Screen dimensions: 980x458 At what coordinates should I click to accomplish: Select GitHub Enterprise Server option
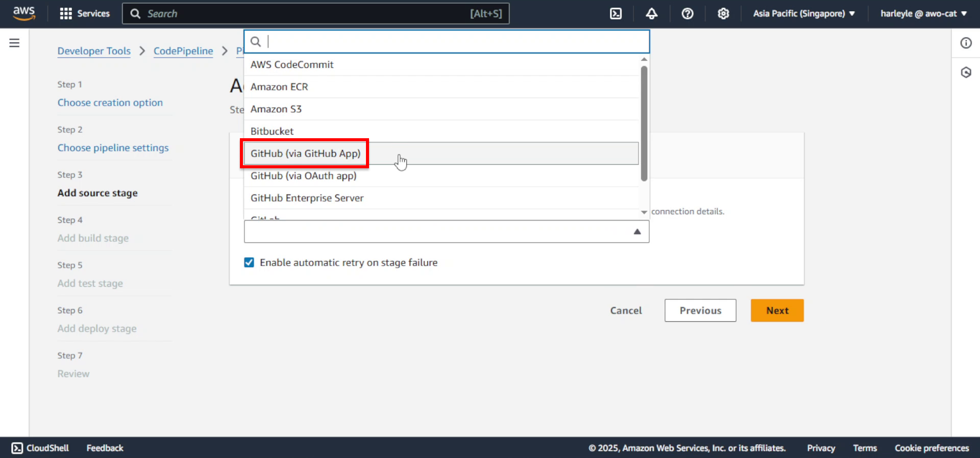click(442, 198)
